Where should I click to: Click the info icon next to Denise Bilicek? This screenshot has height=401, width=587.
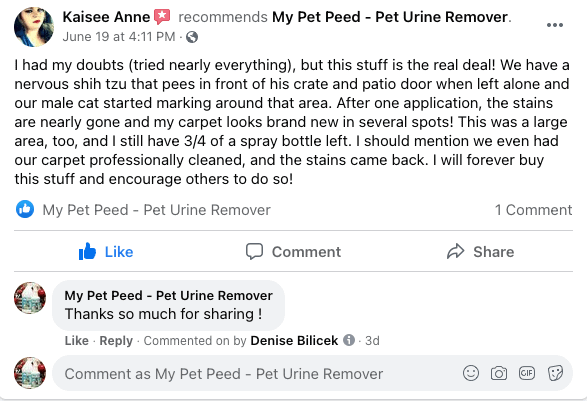pos(349,340)
